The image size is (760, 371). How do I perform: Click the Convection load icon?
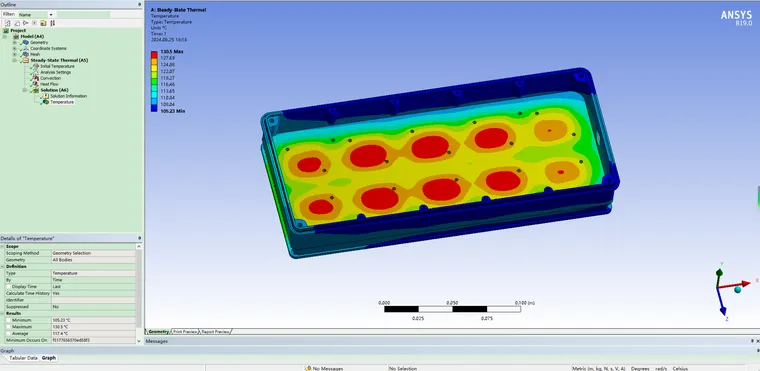tap(35, 78)
